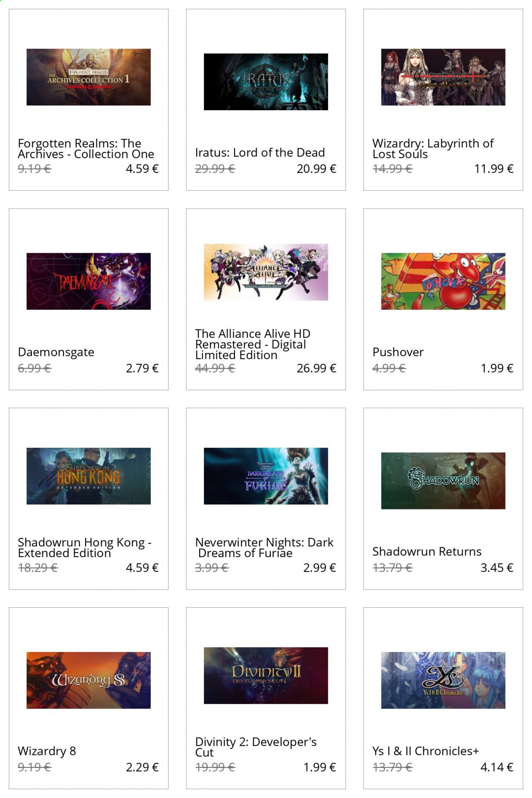Image resolution: width=532 pixels, height=798 pixels.
Task: Open the Shadowrun Hong Kong banner image
Action: (x=89, y=476)
